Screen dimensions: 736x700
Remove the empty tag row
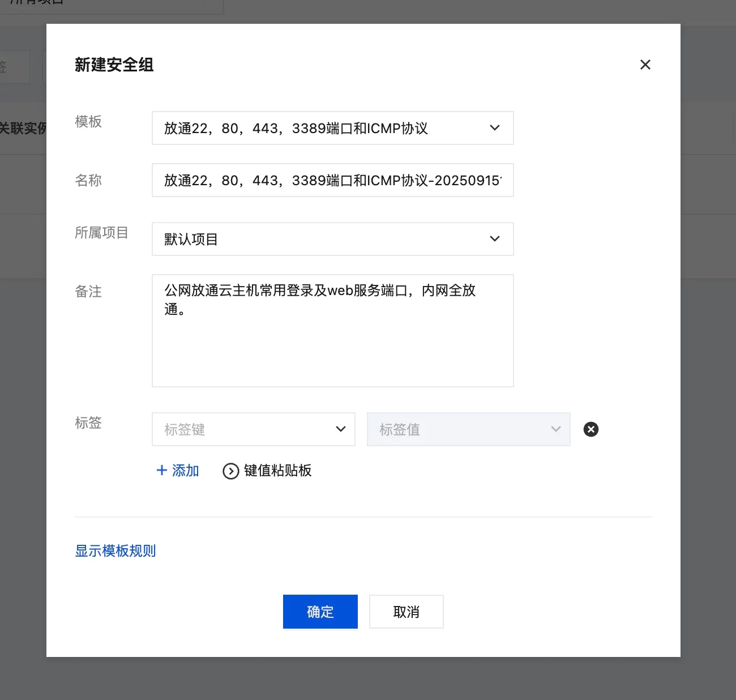(x=591, y=429)
